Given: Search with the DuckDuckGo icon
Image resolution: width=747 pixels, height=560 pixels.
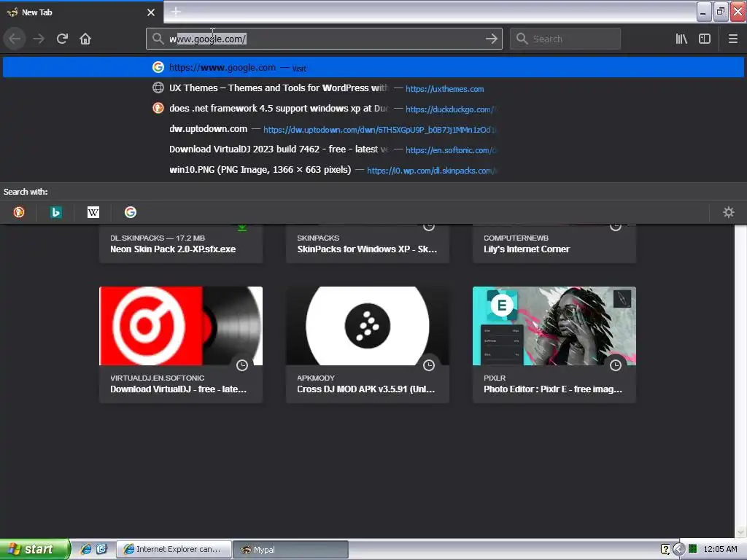Looking at the screenshot, I should (18, 212).
